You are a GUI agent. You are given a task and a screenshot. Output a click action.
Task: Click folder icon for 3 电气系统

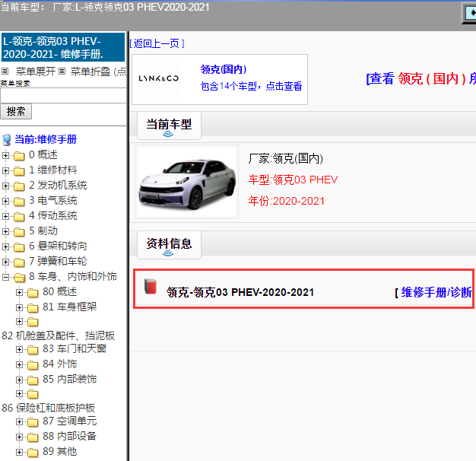pos(19,202)
